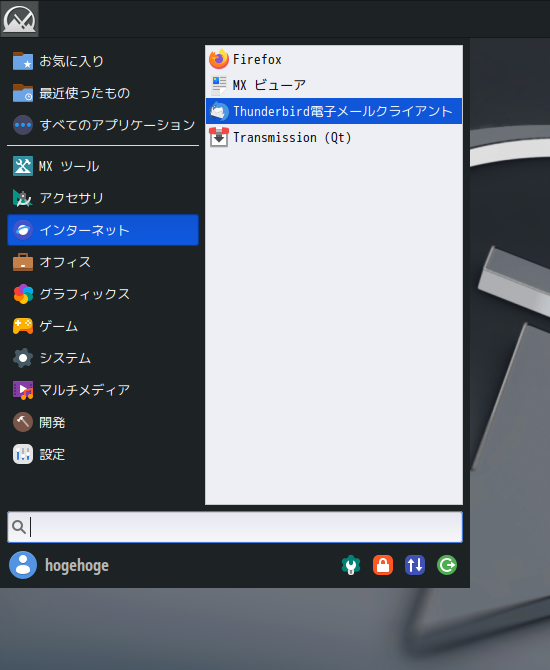Viewport: 550px width, 670px height.
Task: Click the MX logo menu button in the panel
Action: 19,19
